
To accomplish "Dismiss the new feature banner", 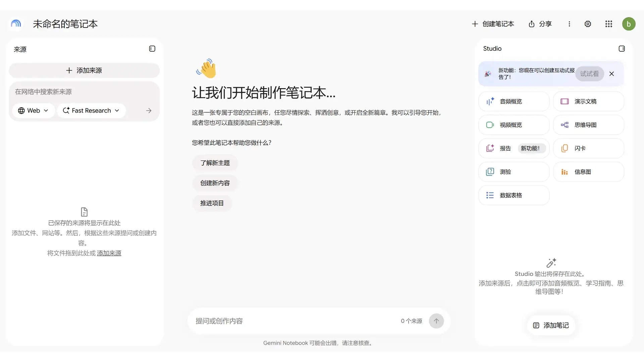I will [611, 74].
